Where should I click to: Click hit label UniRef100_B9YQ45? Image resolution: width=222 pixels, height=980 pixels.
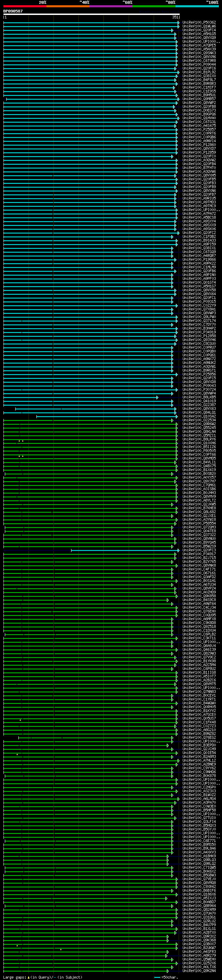tap(199, 543)
